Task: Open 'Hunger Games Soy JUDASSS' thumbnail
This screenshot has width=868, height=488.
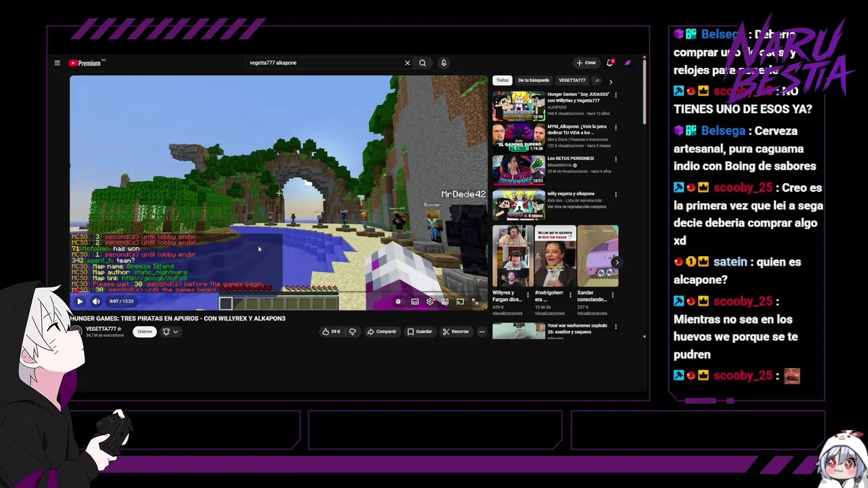Action: click(x=519, y=106)
